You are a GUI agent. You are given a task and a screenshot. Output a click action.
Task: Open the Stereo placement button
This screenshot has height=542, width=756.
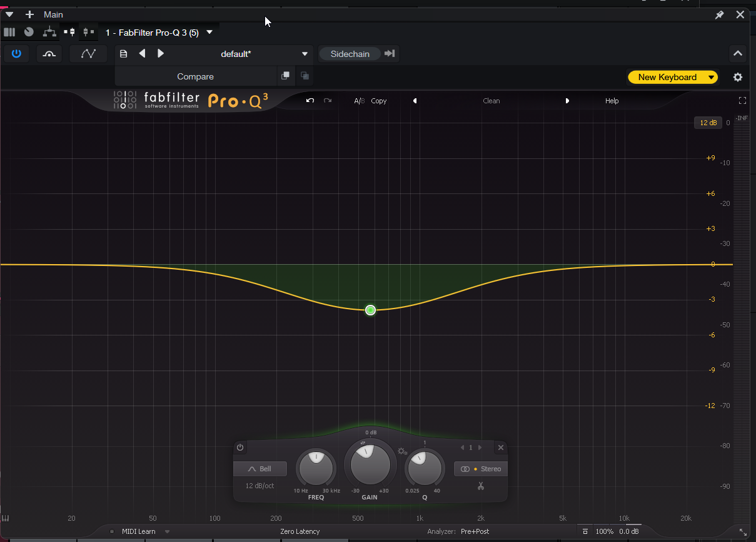481,469
